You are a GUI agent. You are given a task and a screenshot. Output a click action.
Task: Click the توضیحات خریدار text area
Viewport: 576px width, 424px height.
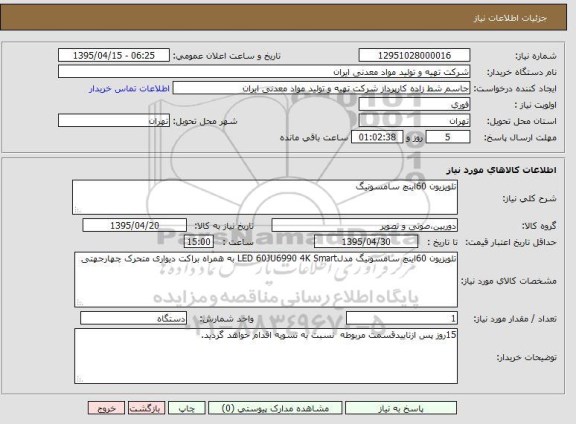click(266, 356)
